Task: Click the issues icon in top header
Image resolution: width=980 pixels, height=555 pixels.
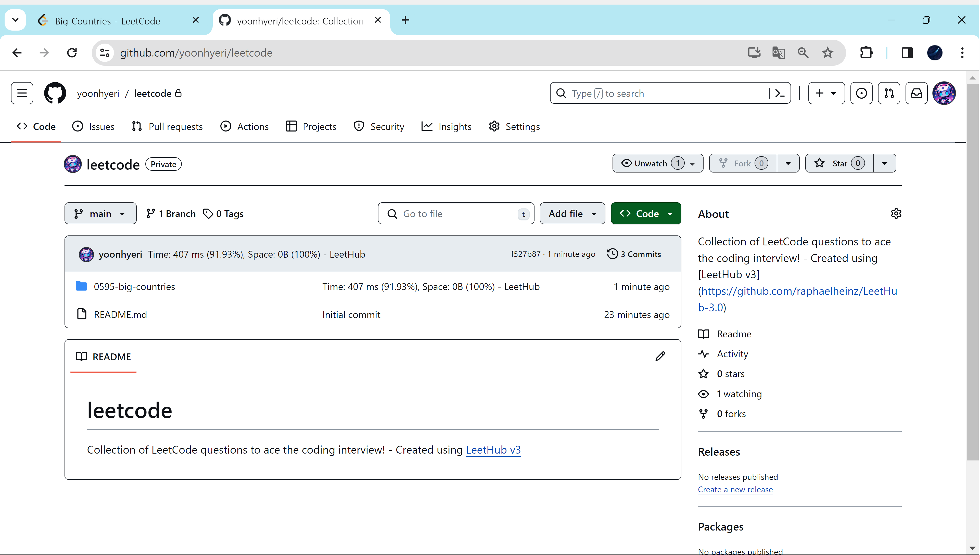Action: [x=861, y=93]
